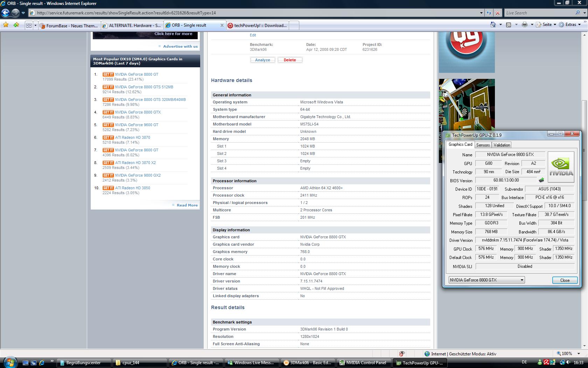Open the Seite menu

(x=546, y=25)
